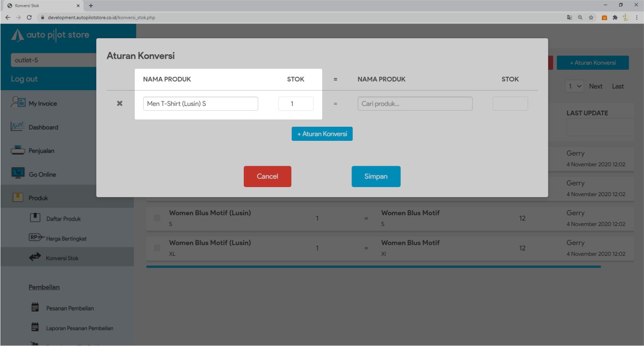644x346 pixels.
Task: Open Harga Bertingkat price icon
Action: [x=36, y=237]
